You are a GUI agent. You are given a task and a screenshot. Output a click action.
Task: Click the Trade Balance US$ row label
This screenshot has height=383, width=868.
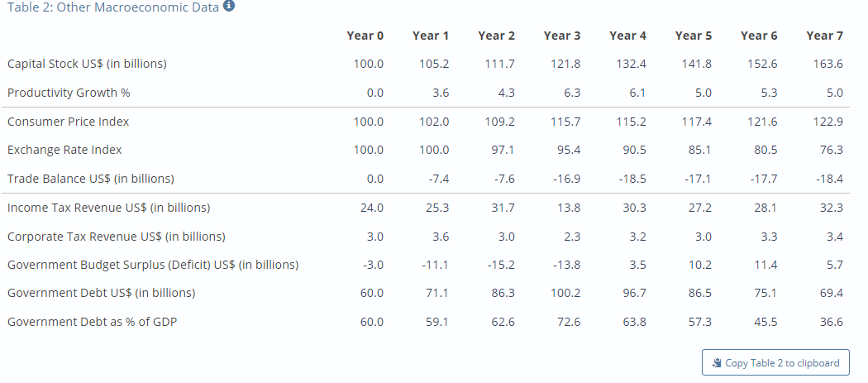pyautogui.click(x=91, y=179)
